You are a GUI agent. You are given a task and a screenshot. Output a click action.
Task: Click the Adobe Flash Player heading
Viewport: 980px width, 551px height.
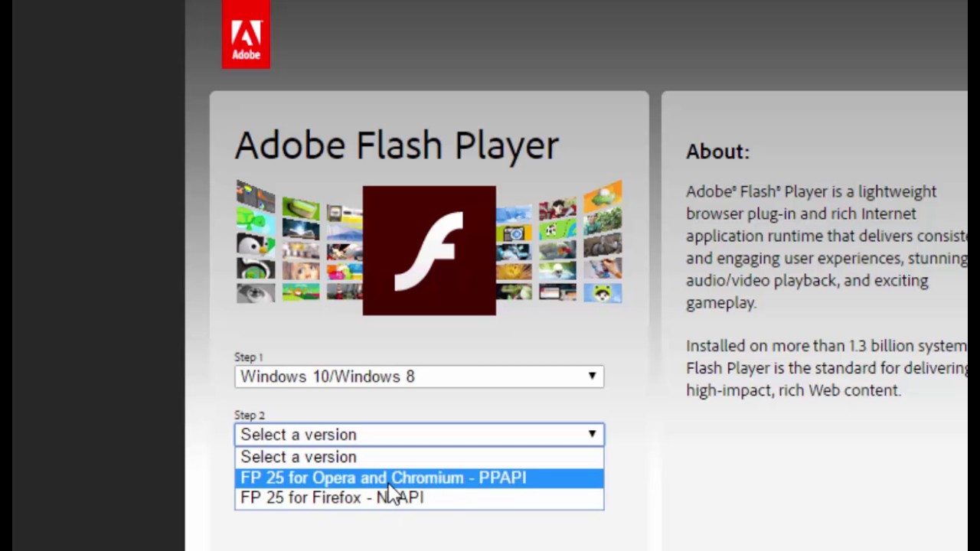[397, 145]
